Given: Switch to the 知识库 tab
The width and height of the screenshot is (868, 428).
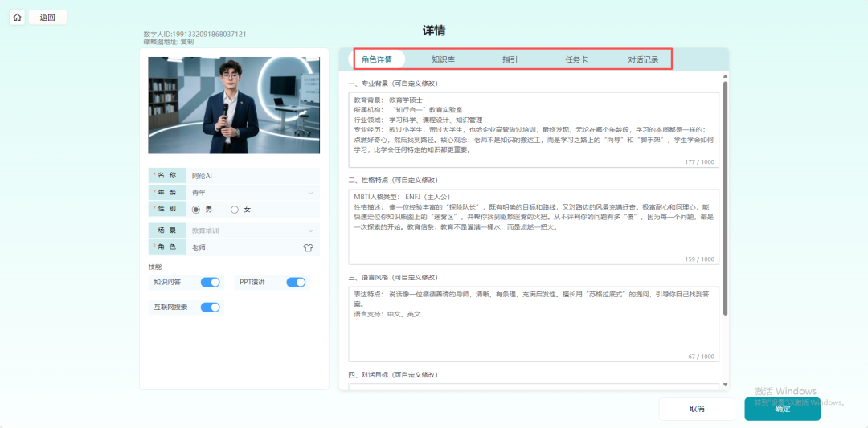Looking at the screenshot, I should coord(443,59).
